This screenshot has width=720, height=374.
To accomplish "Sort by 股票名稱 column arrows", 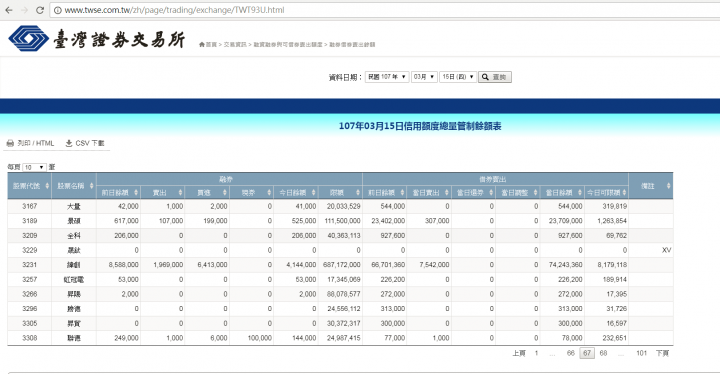I will (x=91, y=186).
